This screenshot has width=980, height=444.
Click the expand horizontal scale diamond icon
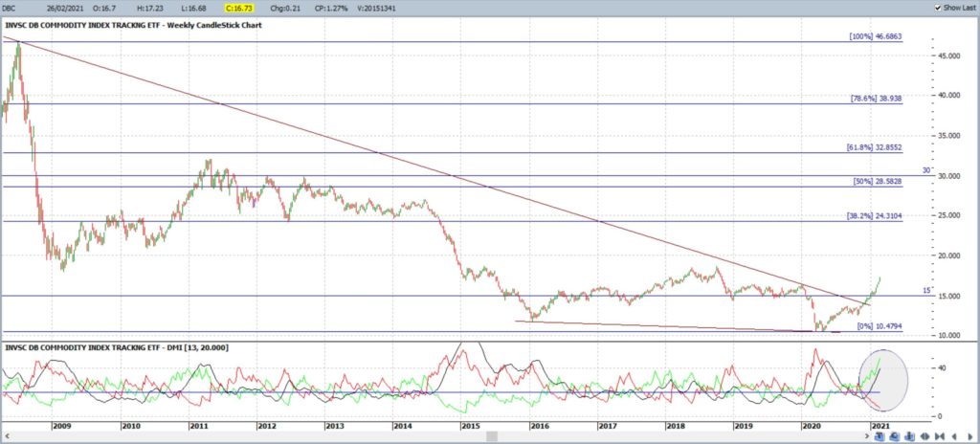(925, 436)
